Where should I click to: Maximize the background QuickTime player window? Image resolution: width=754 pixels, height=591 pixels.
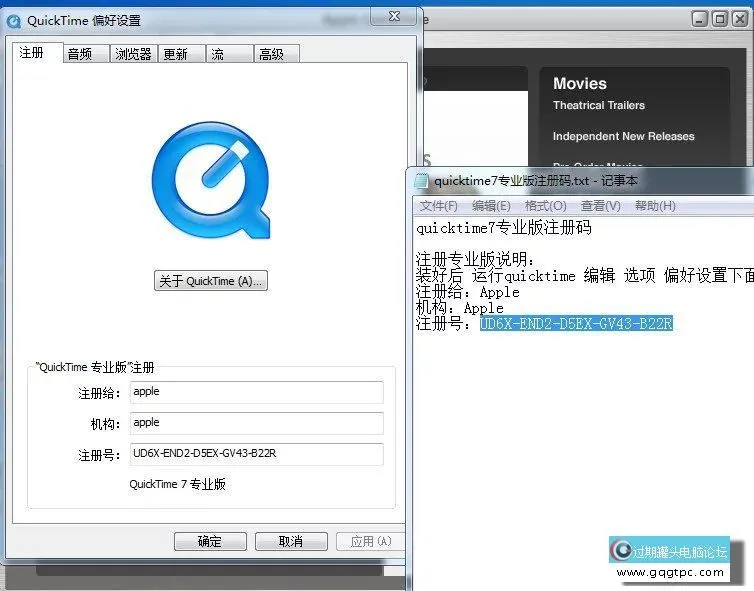click(x=720, y=19)
